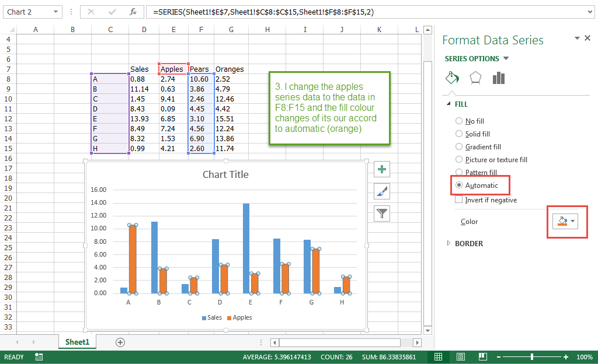Screen dimensions: 598x364
Task: Switch to Page Break Preview icon
Action: [483, 357]
